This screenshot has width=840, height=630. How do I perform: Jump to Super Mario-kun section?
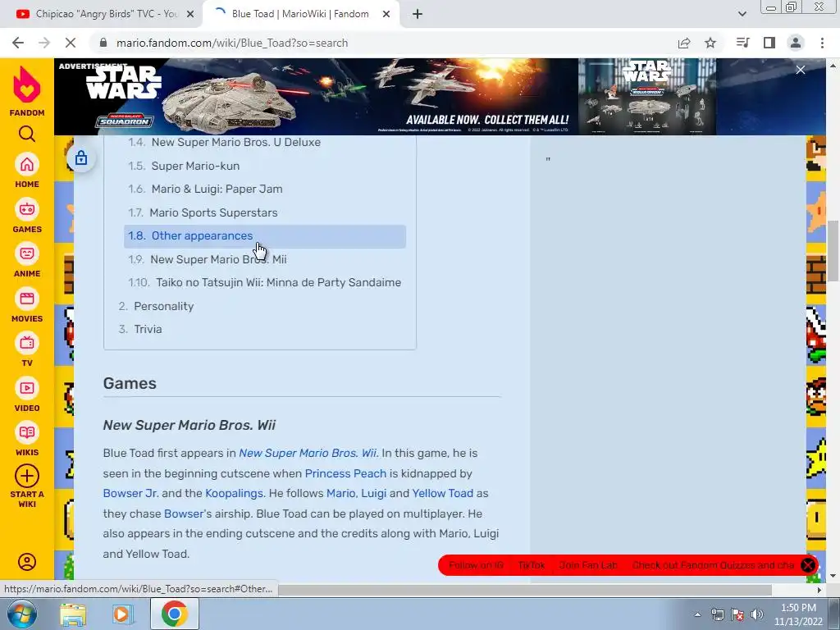point(195,166)
